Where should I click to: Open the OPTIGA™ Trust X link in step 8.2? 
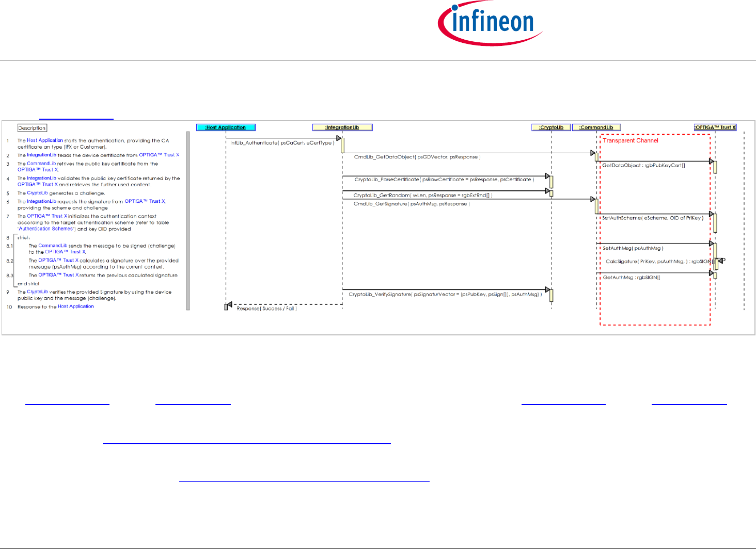click(58, 261)
